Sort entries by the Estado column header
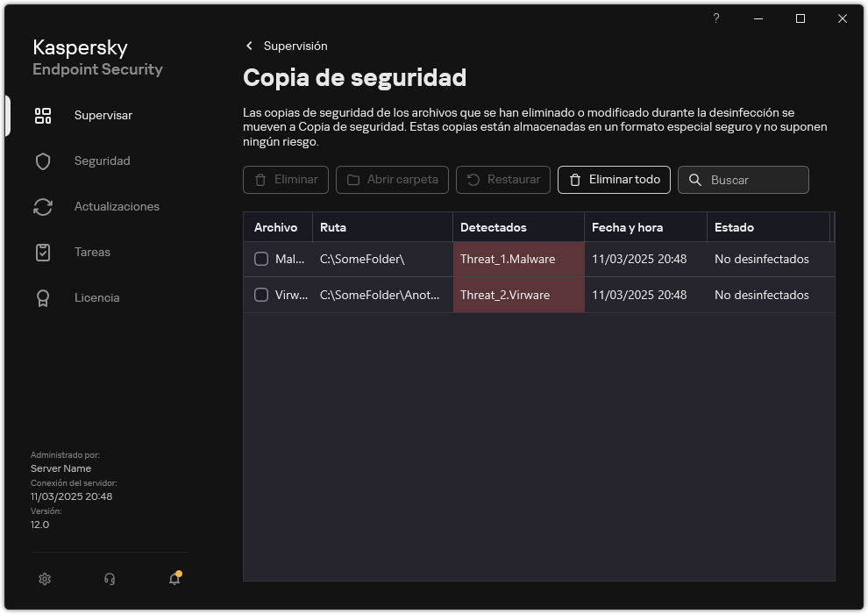Screen dimensions: 868x614 coord(736,226)
